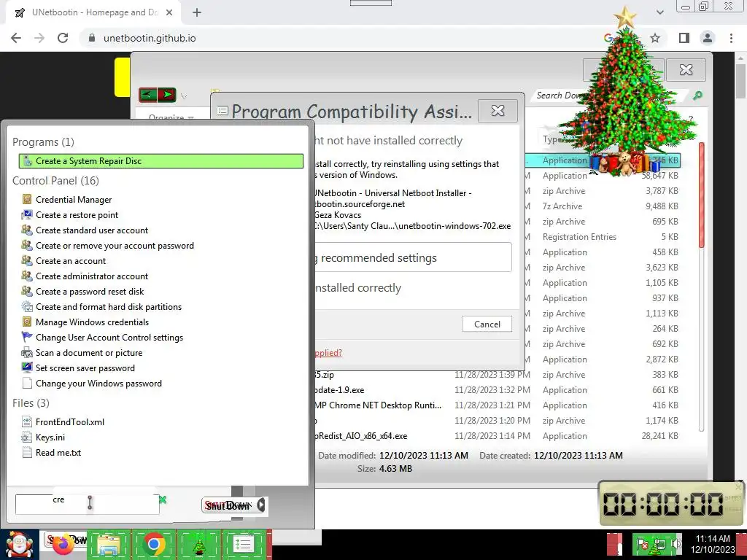Open the red settings applied help link
Image resolution: width=747 pixels, height=560 pixels.
[328, 353]
